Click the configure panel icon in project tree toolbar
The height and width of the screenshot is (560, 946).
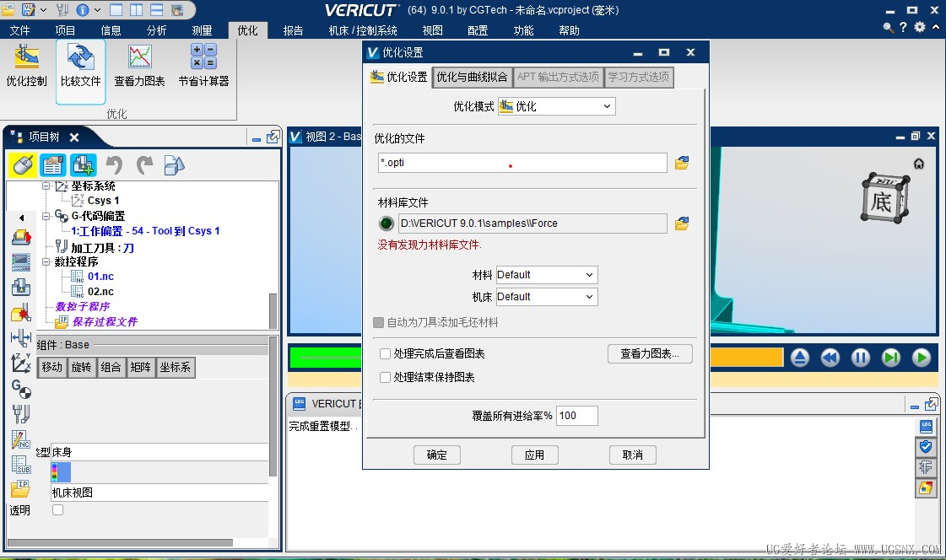[x=53, y=165]
